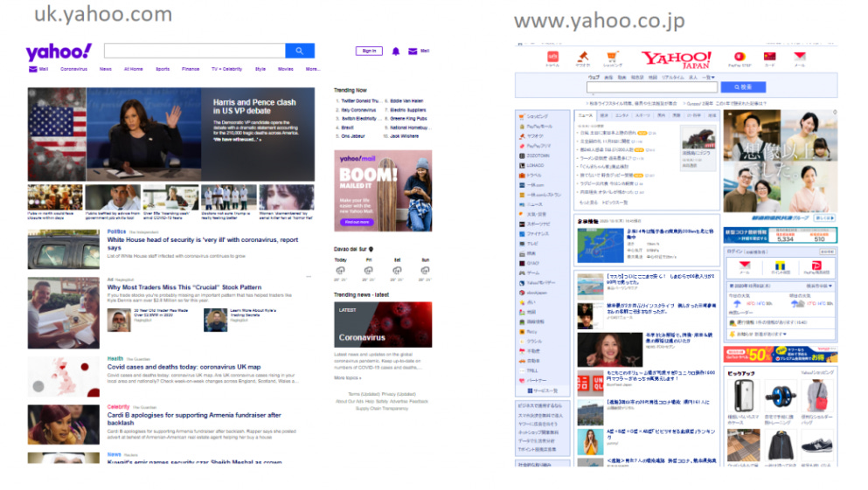Select Finance in Yahoo UK navigation

point(191,69)
